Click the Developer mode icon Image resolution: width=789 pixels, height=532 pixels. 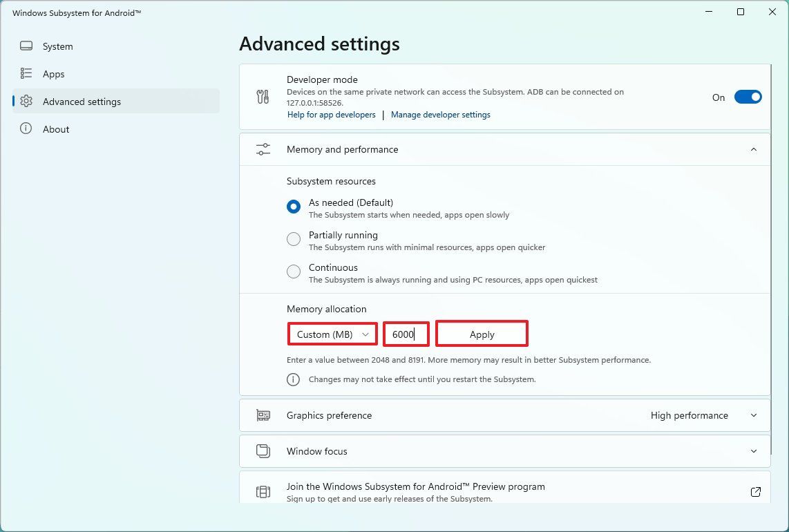263,96
